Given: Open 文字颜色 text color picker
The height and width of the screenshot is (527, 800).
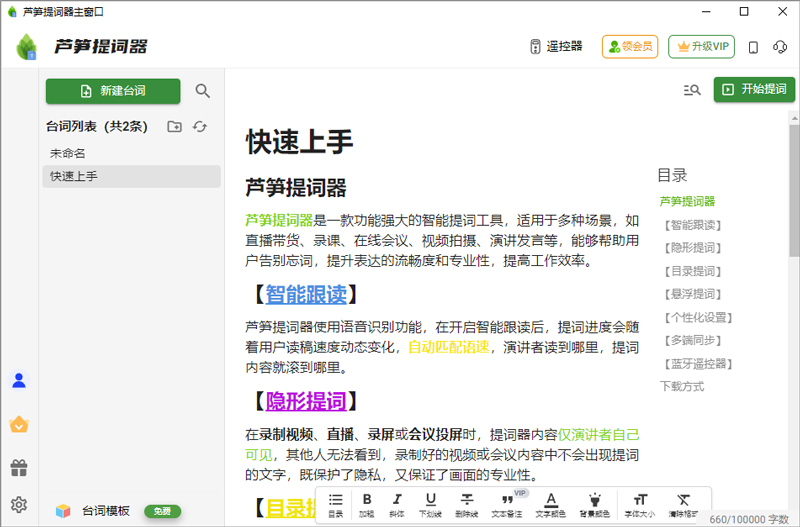Looking at the screenshot, I should pyautogui.click(x=551, y=505).
